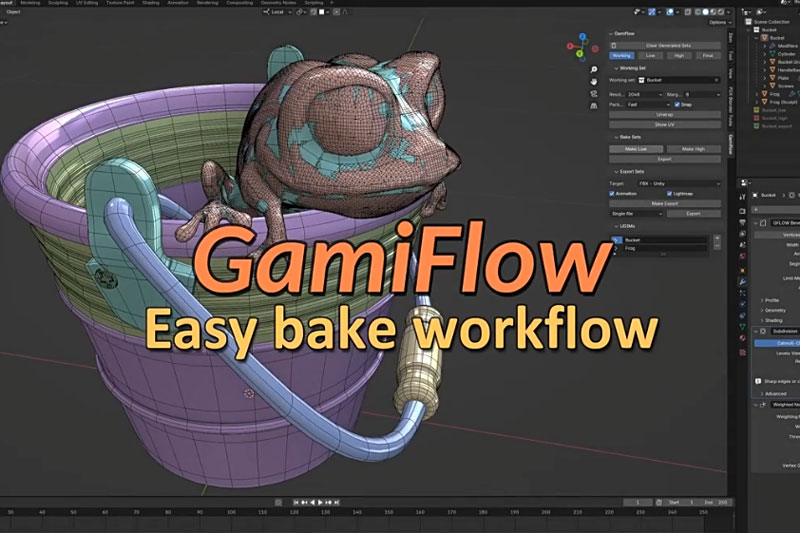Open the Render properties camera icon
Viewport: 800px width, 533px height.
pyautogui.click(x=742, y=211)
